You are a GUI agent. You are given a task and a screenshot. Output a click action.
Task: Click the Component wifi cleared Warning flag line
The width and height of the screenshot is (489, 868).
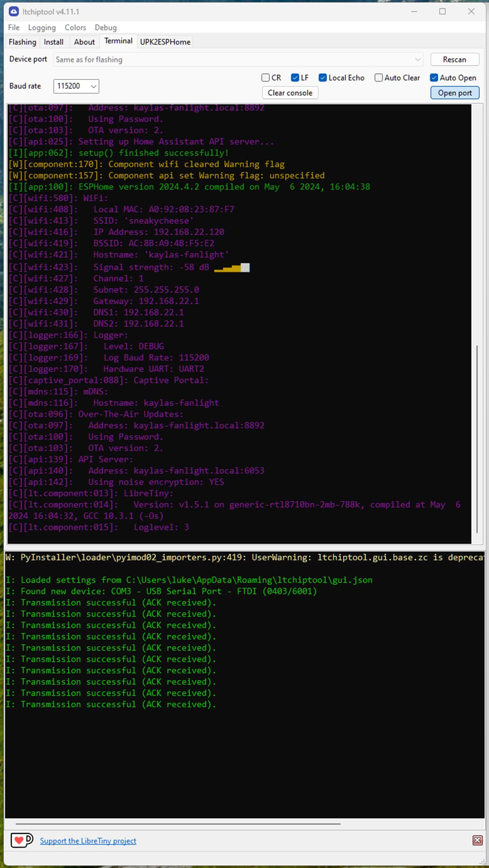pyautogui.click(x=146, y=164)
